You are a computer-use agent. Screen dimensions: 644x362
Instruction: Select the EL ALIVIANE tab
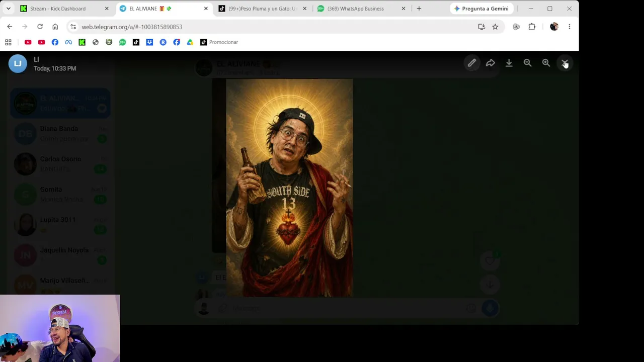pyautogui.click(x=164, y=9)
